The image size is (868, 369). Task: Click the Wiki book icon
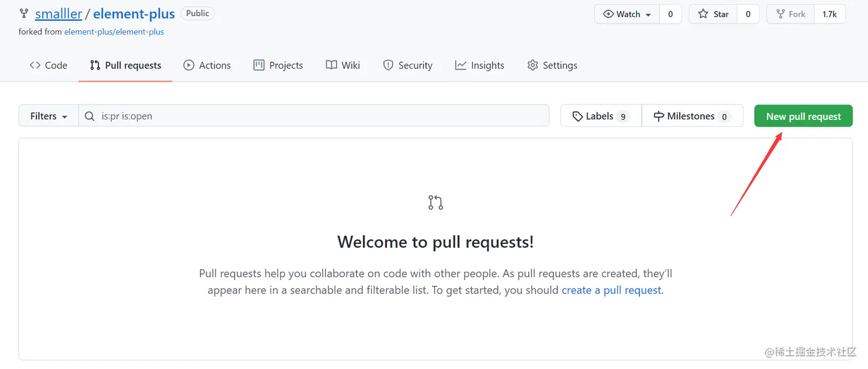pos(331,65)
